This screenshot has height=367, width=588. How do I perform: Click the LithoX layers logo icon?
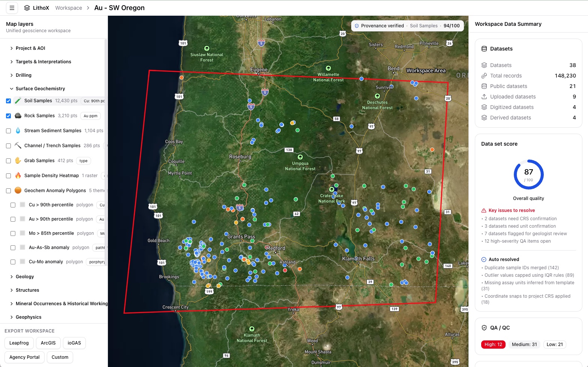27,8
